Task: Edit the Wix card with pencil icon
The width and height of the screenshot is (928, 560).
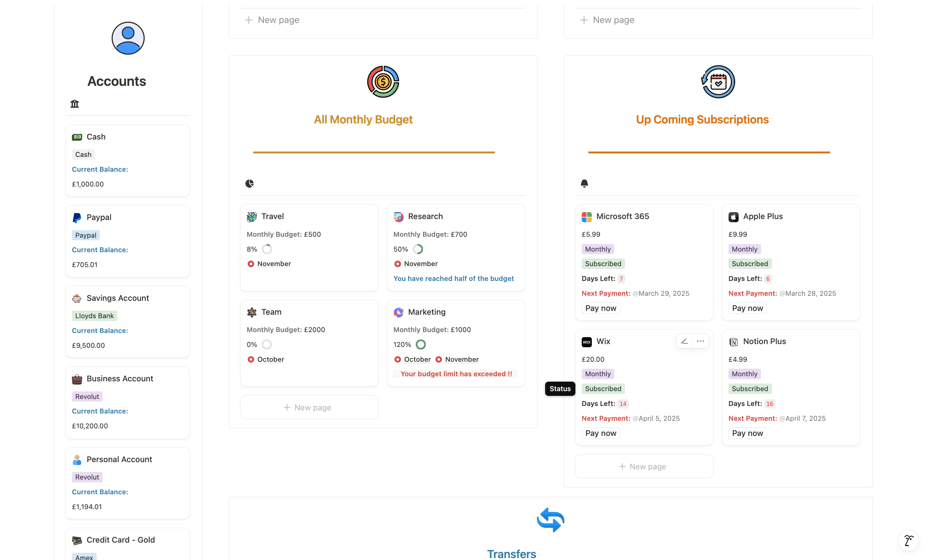Action: tap(684, 341)
